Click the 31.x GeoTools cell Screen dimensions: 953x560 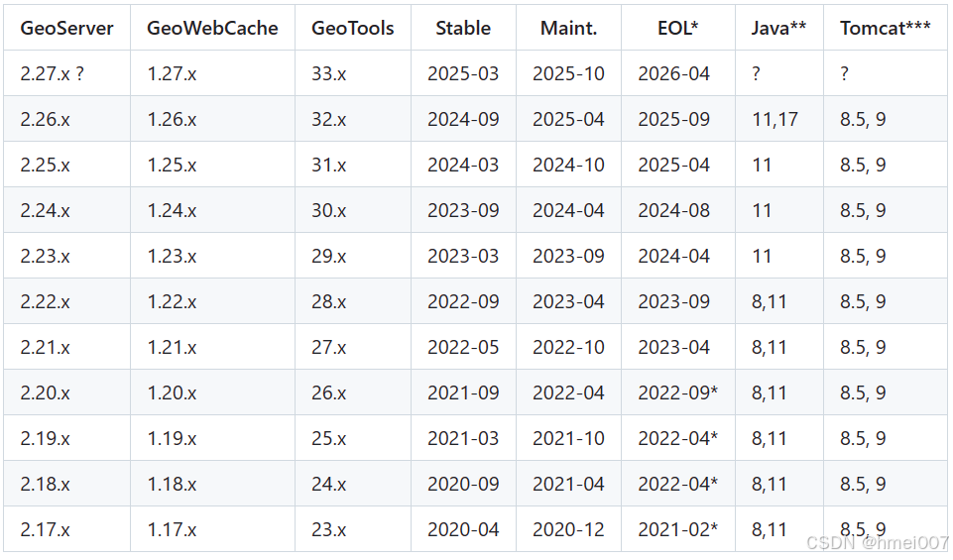tap(352, 165)
